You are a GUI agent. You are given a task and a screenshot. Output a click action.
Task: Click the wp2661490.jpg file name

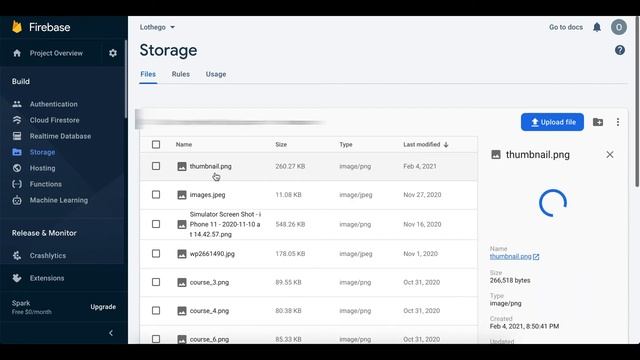click(212, 254)
